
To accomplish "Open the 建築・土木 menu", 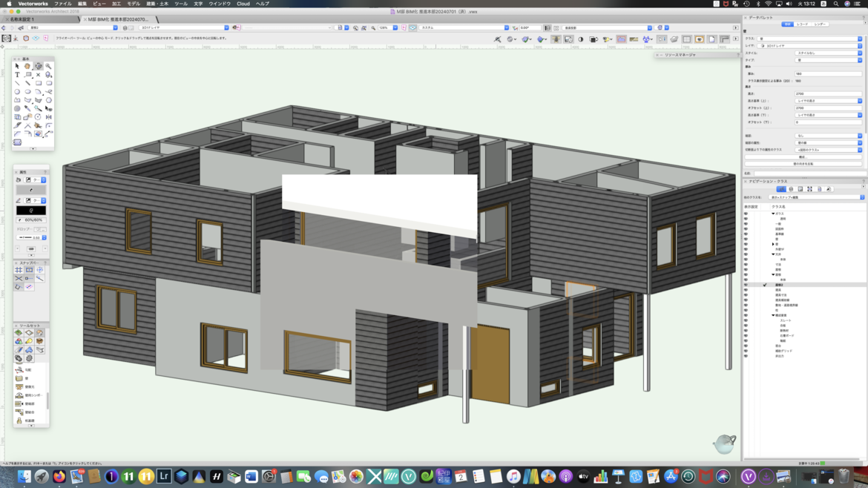I will coord(157,4).
